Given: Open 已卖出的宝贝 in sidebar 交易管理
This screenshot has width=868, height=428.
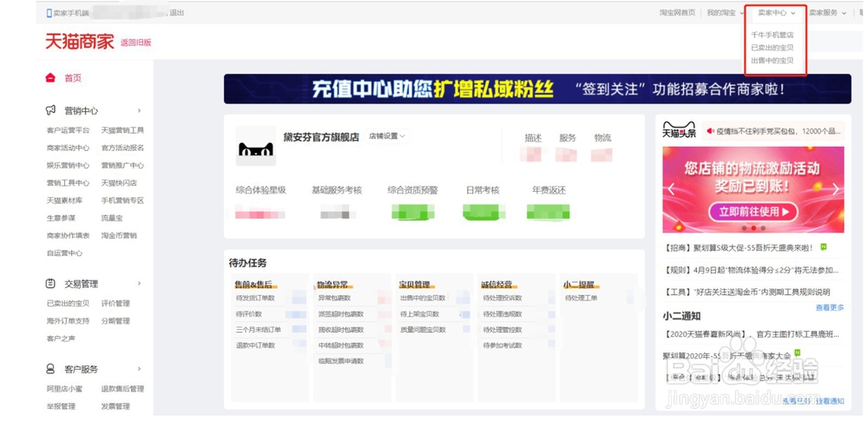Looking at the screenshot, I should [68, 304].
